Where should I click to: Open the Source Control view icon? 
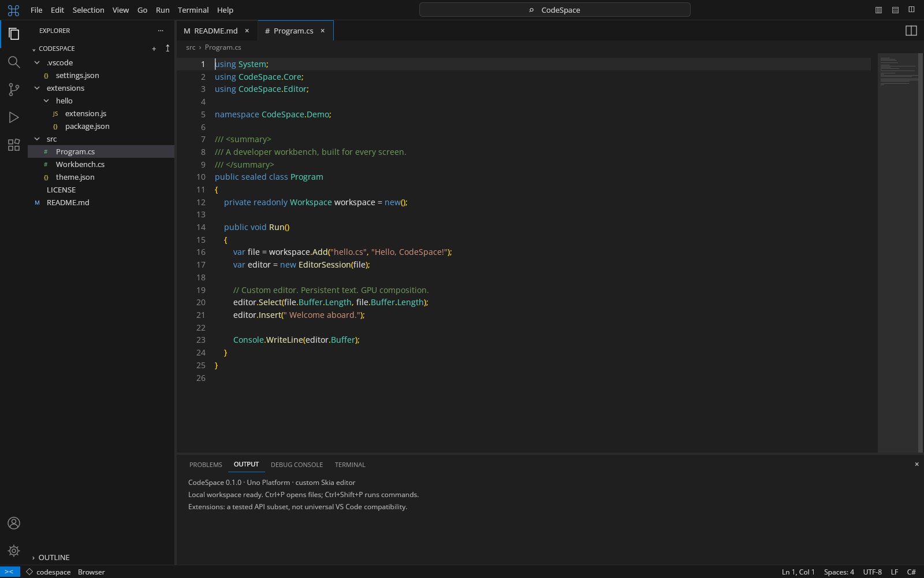pyautogui.click(x=14, y=90)
